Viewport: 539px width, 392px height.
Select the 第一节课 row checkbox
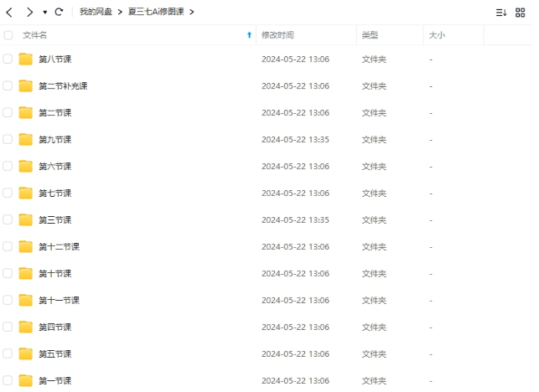(x=8, y=380)
